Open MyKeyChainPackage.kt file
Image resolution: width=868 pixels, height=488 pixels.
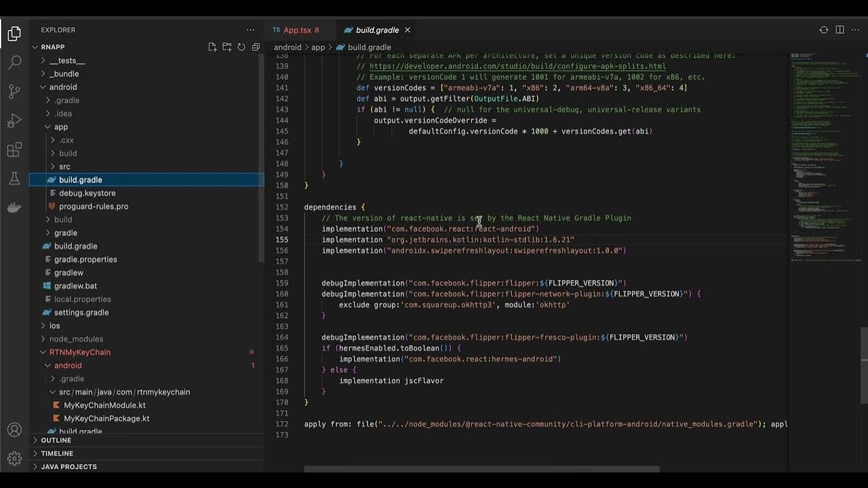point(106,418)
